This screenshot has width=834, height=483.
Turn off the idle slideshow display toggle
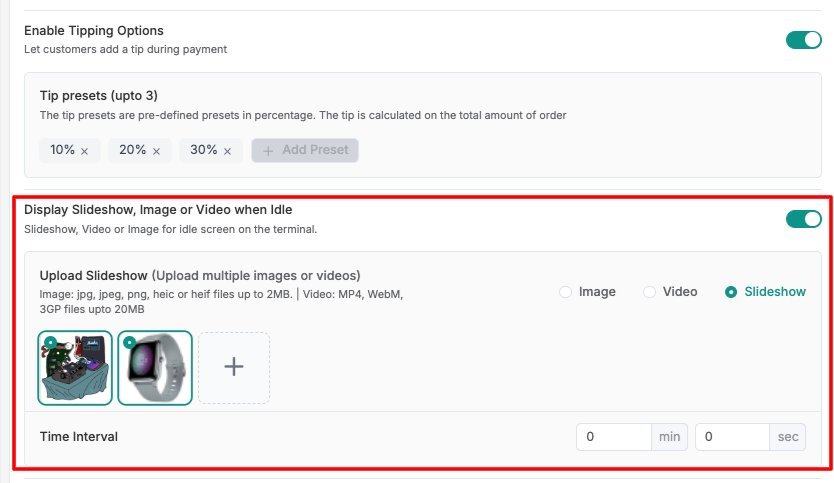[x=803, y=219]
